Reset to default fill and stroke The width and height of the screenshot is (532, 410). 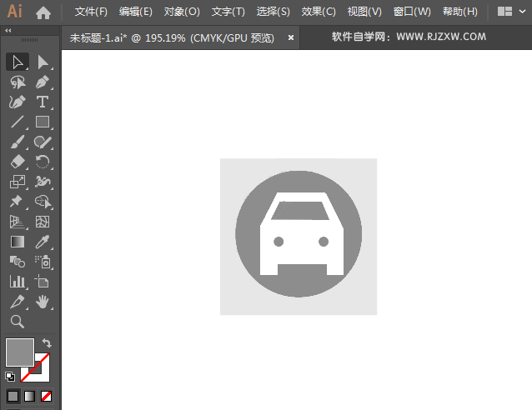pyautogui.click(x=10, y=377)
